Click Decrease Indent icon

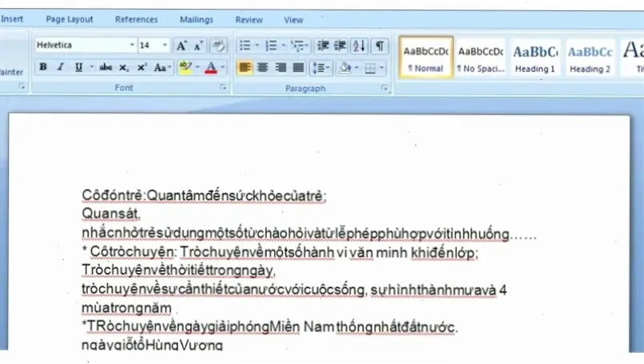point(324,45)
